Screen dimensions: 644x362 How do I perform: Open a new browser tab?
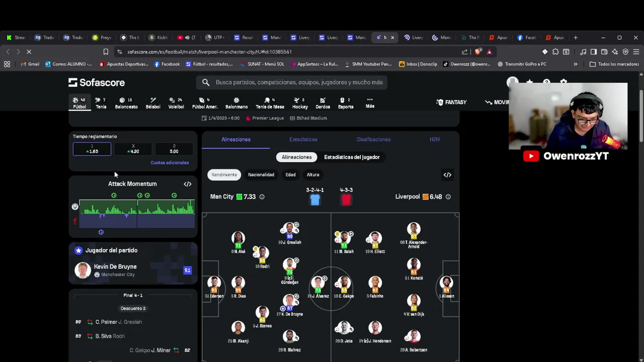pos(576,38)
